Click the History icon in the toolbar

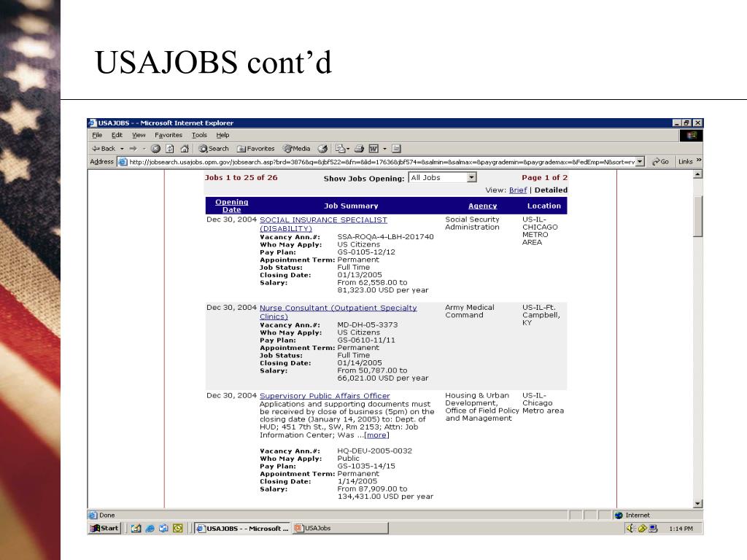coord(322,149)
